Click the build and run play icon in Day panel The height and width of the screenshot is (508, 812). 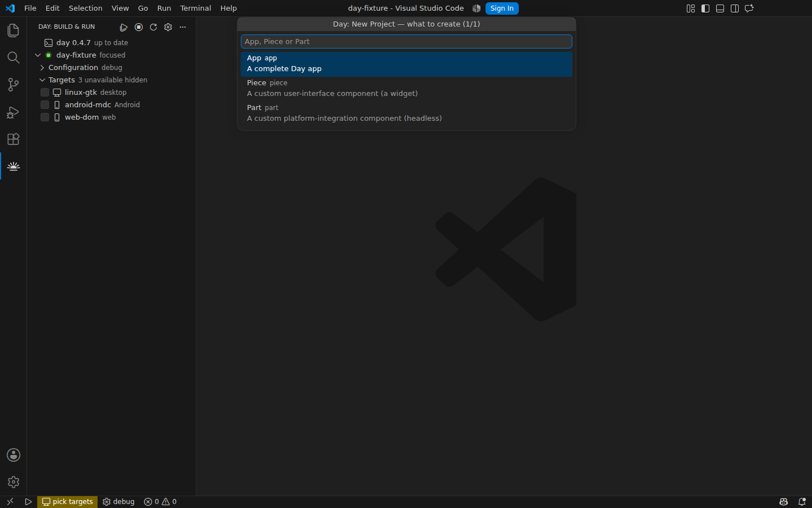(123, 27)
